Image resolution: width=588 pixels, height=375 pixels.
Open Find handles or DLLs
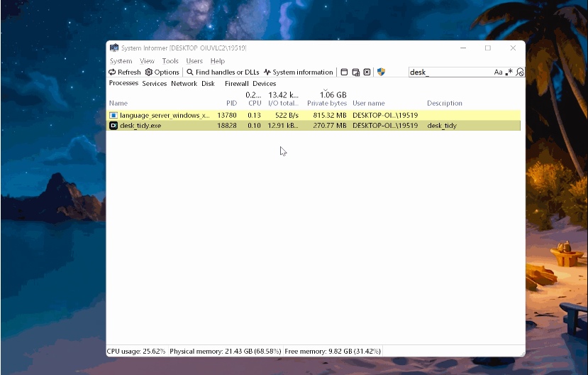pyautogui.click(x=223, y=72)
